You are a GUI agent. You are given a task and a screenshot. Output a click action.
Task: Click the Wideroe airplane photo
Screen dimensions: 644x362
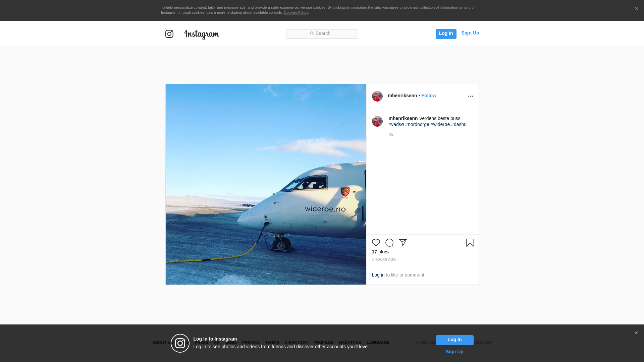coord(266,184)
